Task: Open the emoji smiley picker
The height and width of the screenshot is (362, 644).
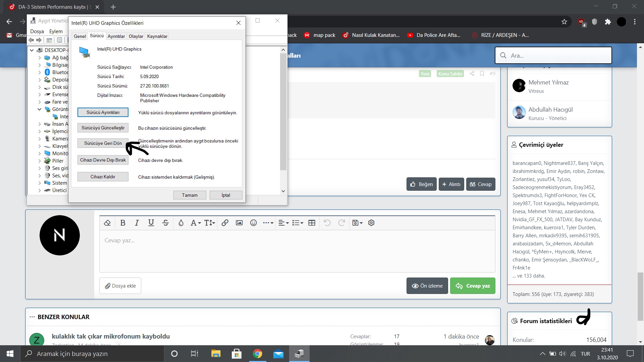Action: (x=254, y=223)
